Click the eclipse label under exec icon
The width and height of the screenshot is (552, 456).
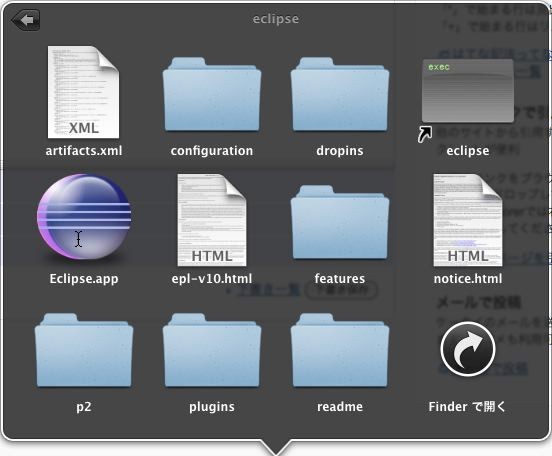click(468, 151)
